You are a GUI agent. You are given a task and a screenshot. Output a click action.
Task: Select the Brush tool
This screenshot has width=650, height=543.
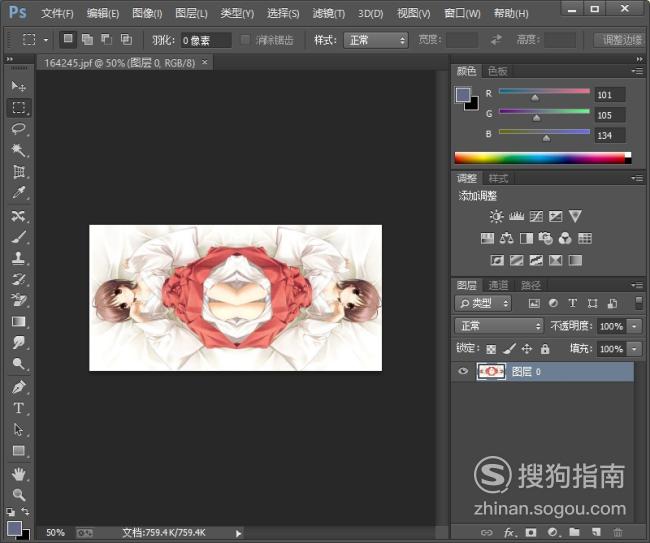point(18,237)
